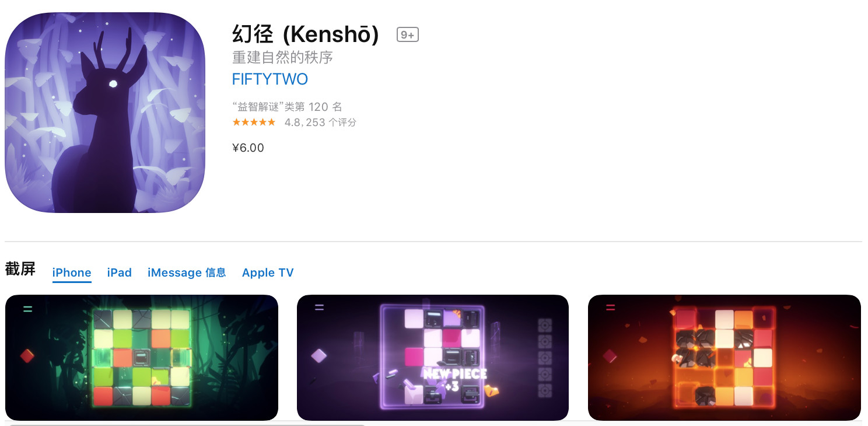Click the red diamond in green screenshot

(x=27, y=355)
